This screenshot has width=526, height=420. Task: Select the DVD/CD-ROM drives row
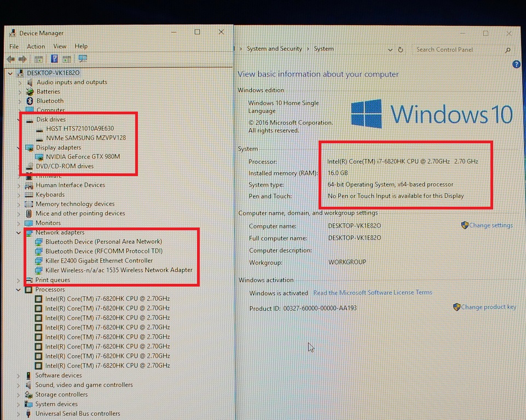pos(65,166)
